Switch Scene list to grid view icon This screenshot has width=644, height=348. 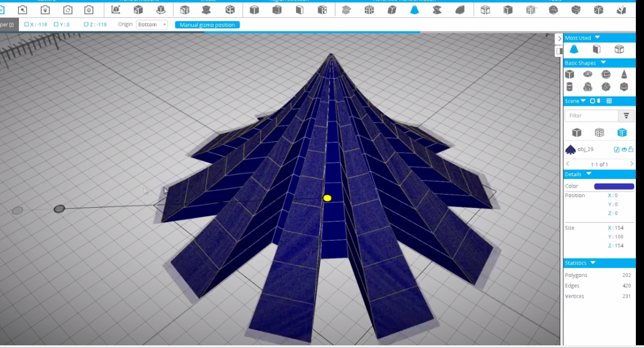tap(609, 101)
